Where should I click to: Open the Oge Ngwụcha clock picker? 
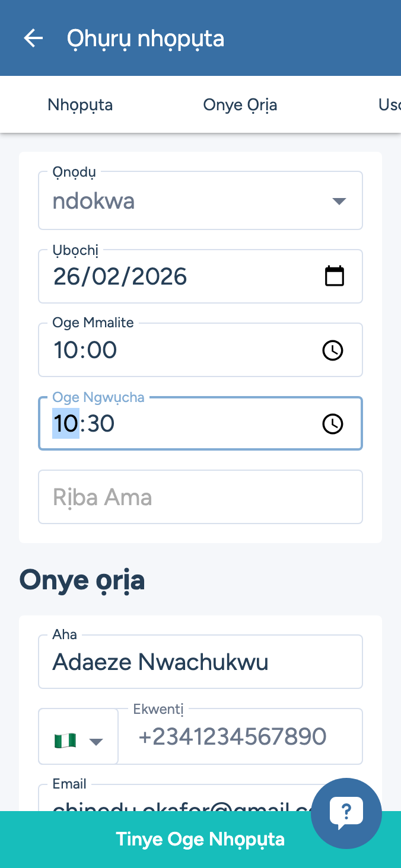pos(332,423)
